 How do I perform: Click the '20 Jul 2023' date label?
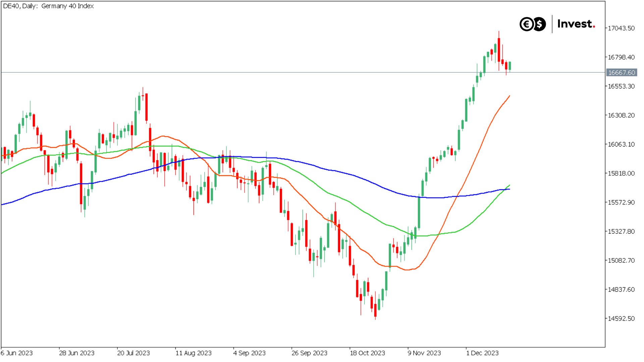point(133,353)
